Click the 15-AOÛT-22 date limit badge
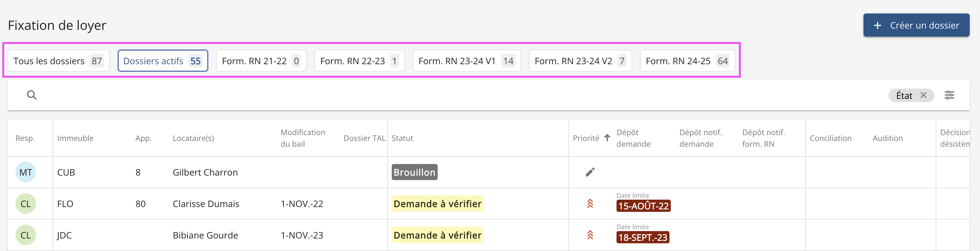The image size is (980, 251). [643, 206]
